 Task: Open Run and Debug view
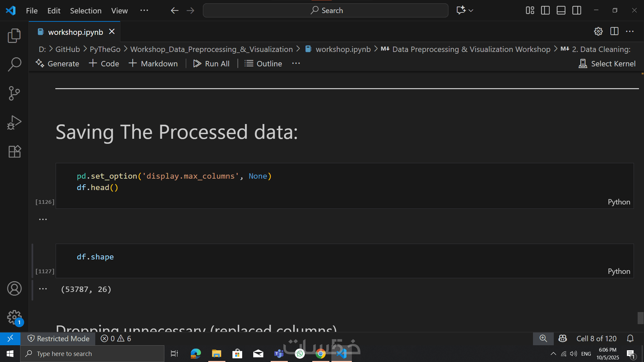click(14, 122)
